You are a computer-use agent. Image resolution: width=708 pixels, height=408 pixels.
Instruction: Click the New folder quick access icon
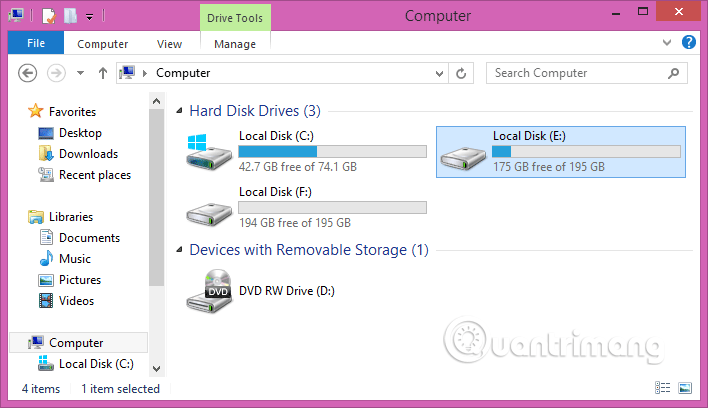[x=70, y=16]
